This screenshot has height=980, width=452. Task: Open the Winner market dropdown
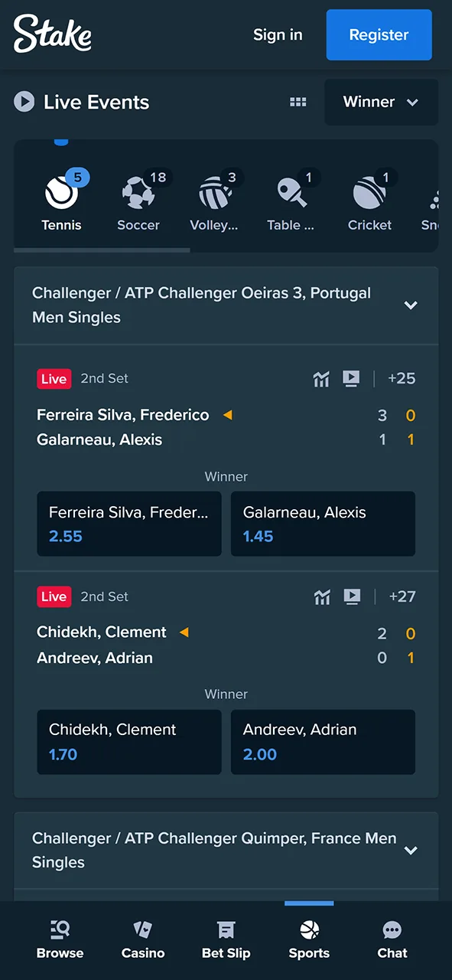[x=381, y=101]
